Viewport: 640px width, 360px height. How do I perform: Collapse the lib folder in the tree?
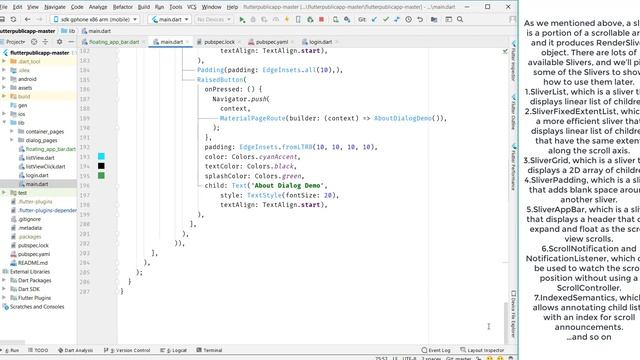click(4, 122)
